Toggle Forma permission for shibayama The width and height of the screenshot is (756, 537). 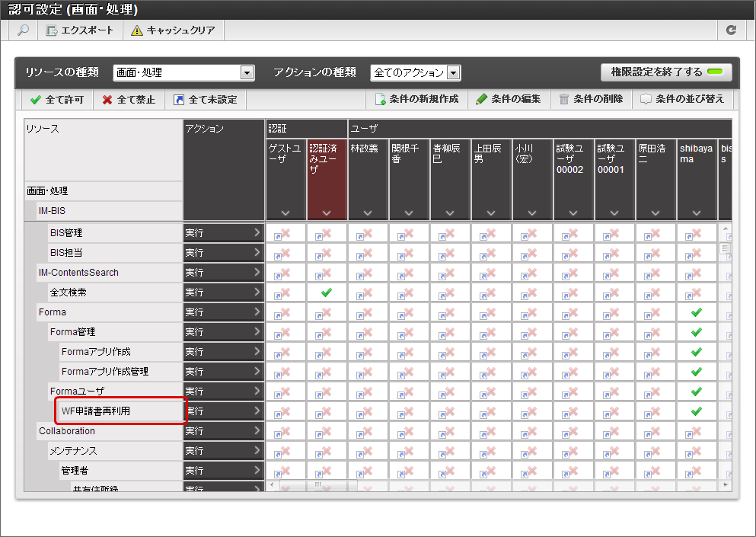(x=696, y=312)
